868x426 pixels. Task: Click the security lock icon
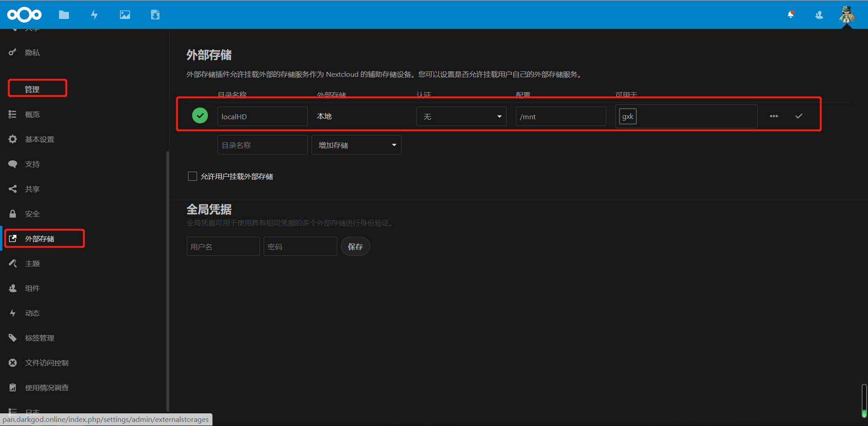pos(13,214)
